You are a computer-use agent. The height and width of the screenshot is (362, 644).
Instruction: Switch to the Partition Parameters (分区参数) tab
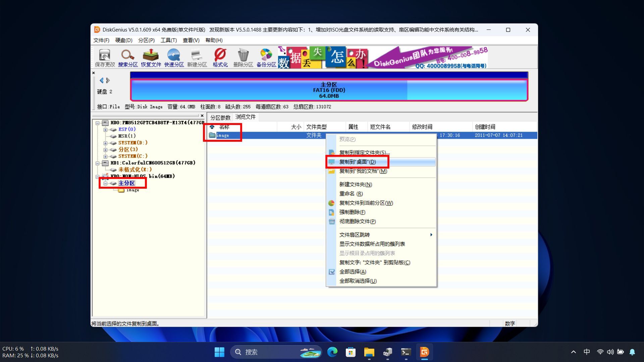tap(220, 117)
